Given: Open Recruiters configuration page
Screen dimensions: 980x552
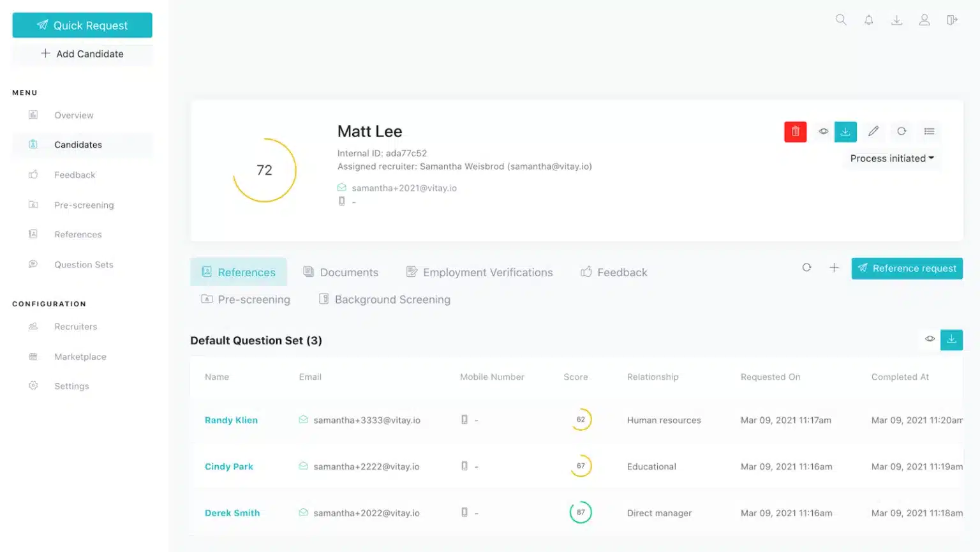Looking at the screenshot, I should click(x=75, y=327).
